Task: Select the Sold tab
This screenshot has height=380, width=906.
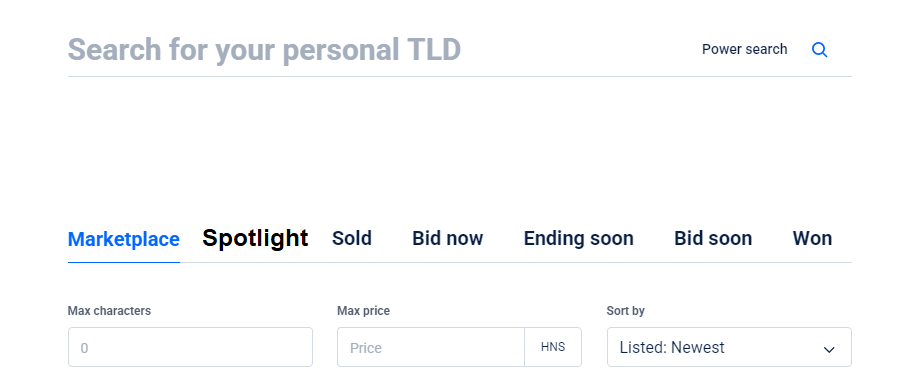Action: [x=352, y=239]
